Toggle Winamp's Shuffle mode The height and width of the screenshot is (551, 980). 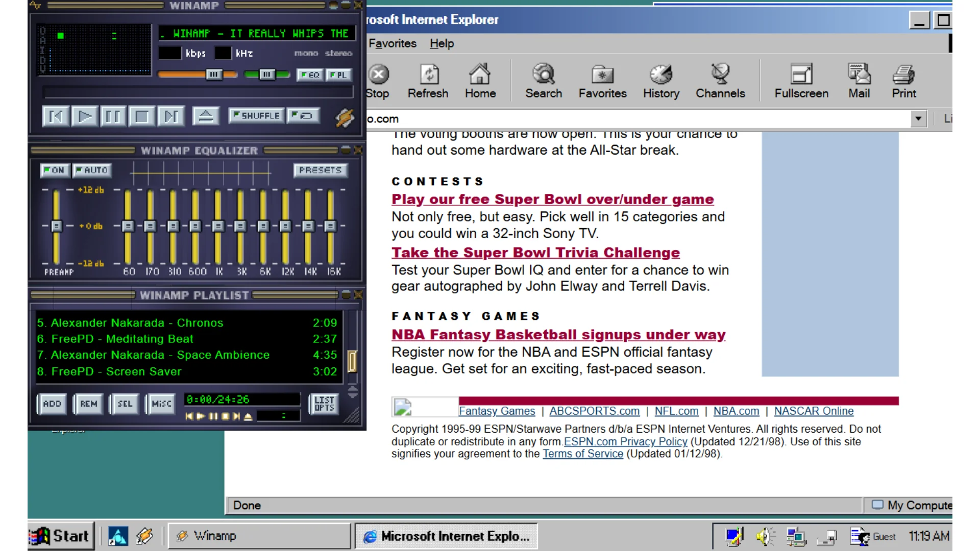tap(256, 116)
